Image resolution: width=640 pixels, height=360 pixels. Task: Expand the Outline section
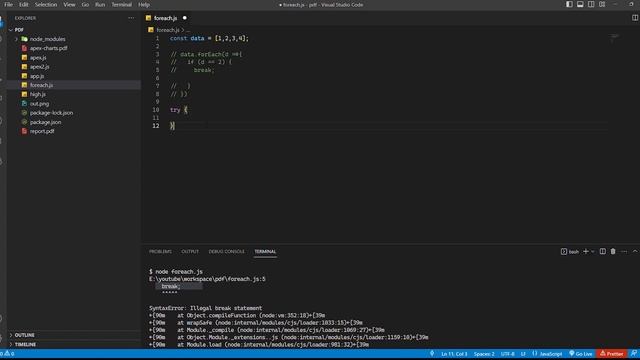(x=24, y=335)
